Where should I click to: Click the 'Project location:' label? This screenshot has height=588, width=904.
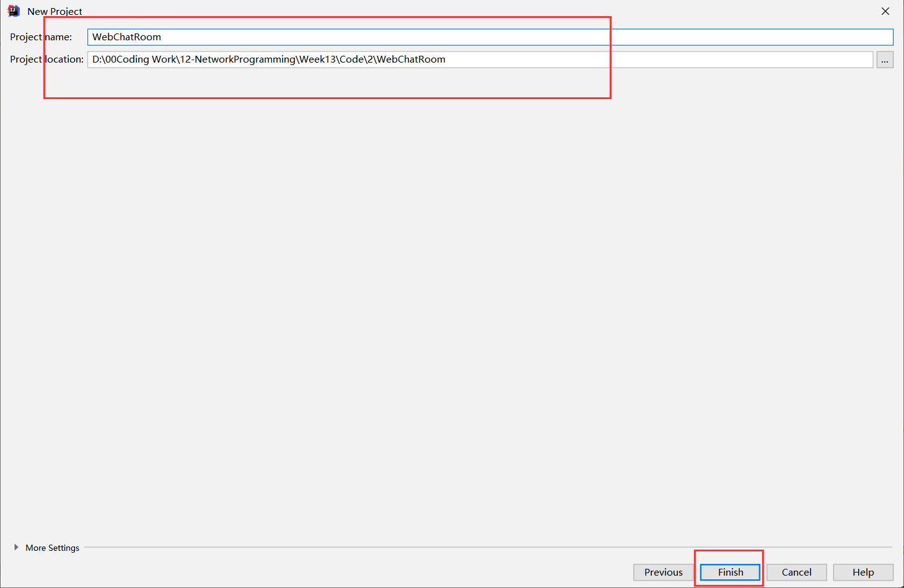tap(46, 59)
